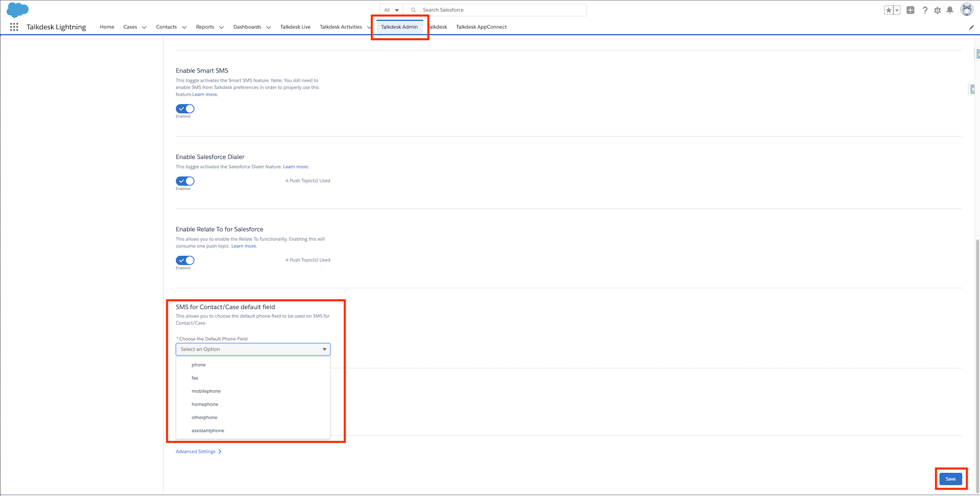The height and width of the screenshot is (496, 980).
Task: Open the Contacts tab
Action: [166, 27]
